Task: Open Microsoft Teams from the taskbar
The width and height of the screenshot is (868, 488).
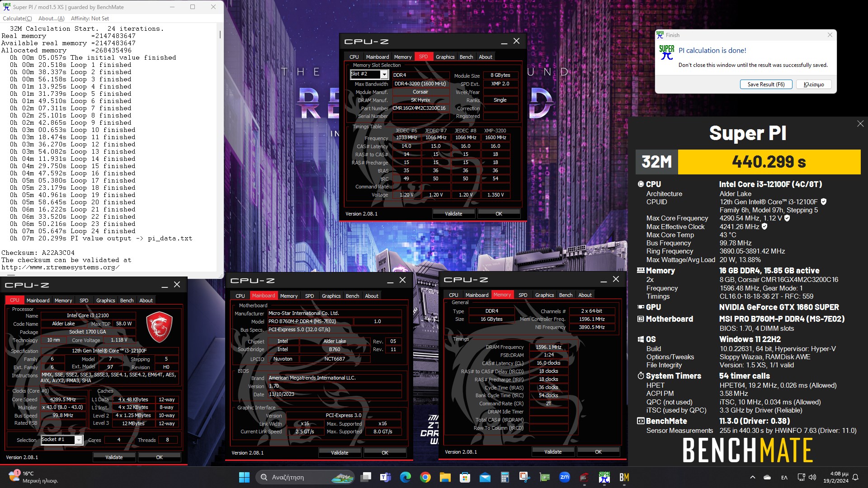Action: coord(386,477)
